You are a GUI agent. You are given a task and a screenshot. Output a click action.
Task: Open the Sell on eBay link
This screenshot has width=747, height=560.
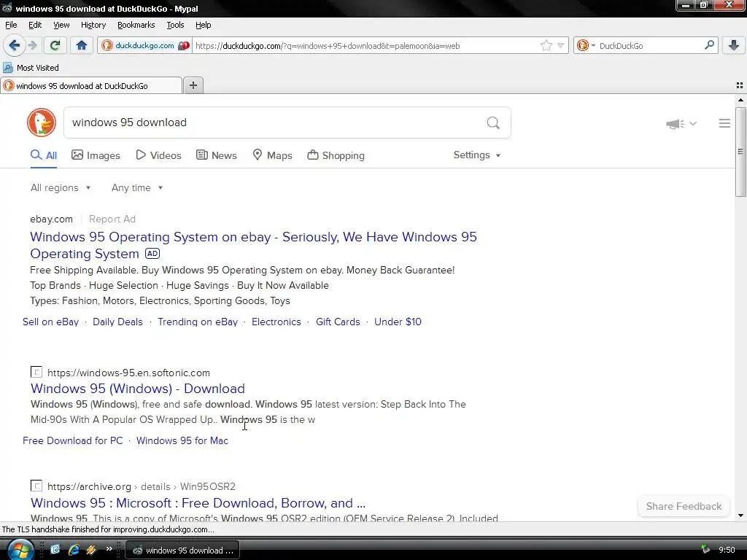pyautogui.click(x=50, y=322)
